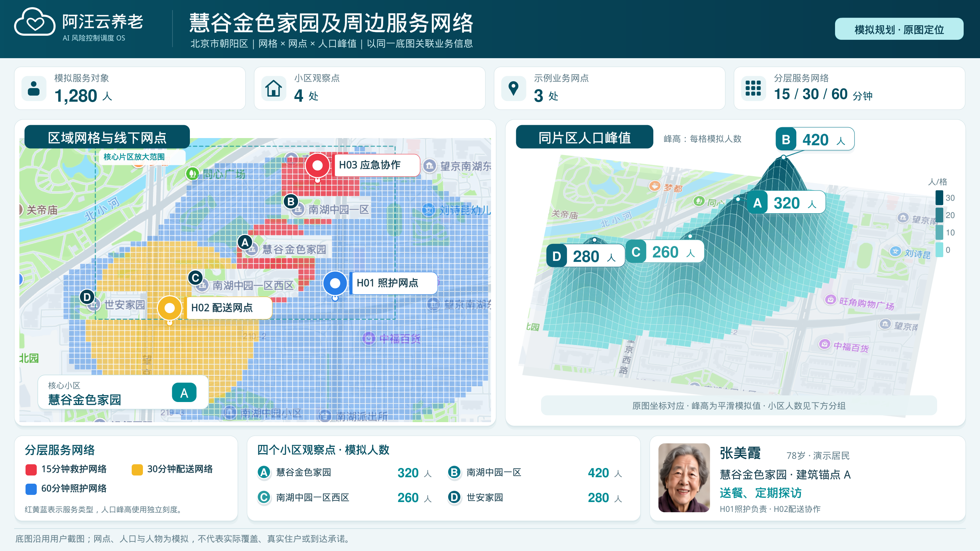
Task: Click the 1,280 人 value
Action: tap(83, 96)
